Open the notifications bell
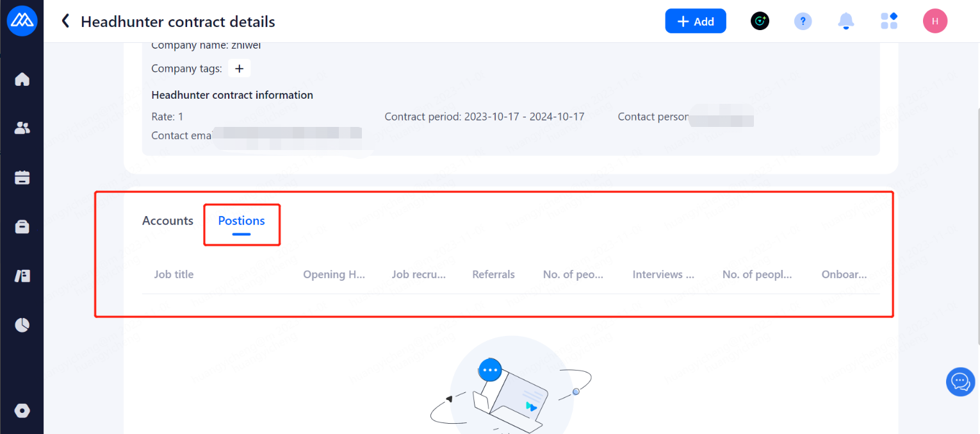This screenshot has width=980, height=434. pyautogui.click(x=846, y=21)
